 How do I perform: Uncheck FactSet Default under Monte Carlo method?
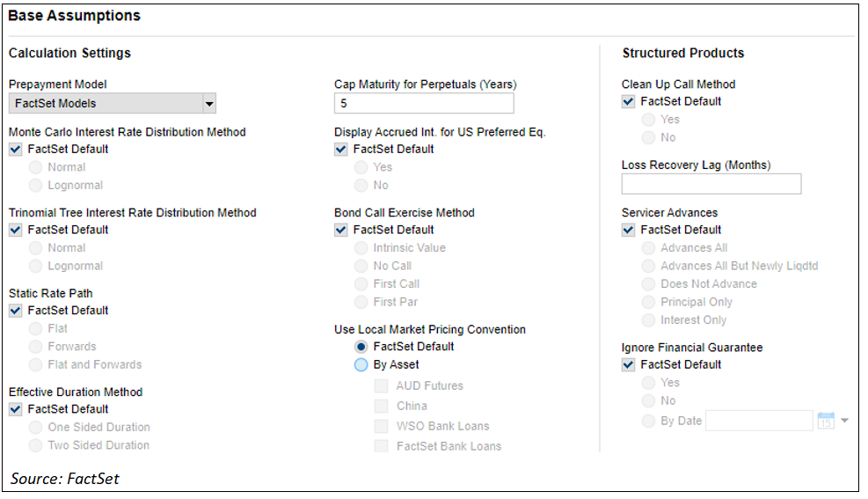16,149
